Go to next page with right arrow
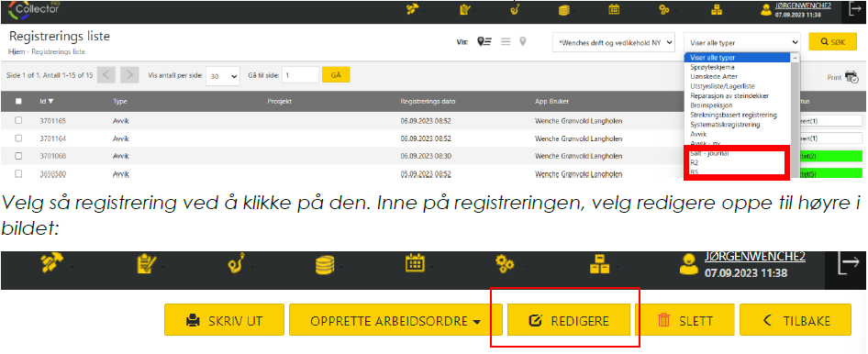This screenshot has width=868, height=354. click(129, 75)
